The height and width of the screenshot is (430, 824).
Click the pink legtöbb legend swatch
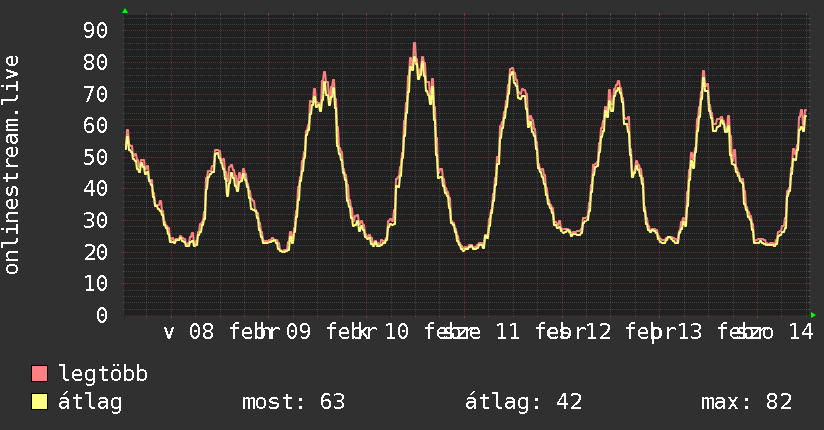[39, 373]
